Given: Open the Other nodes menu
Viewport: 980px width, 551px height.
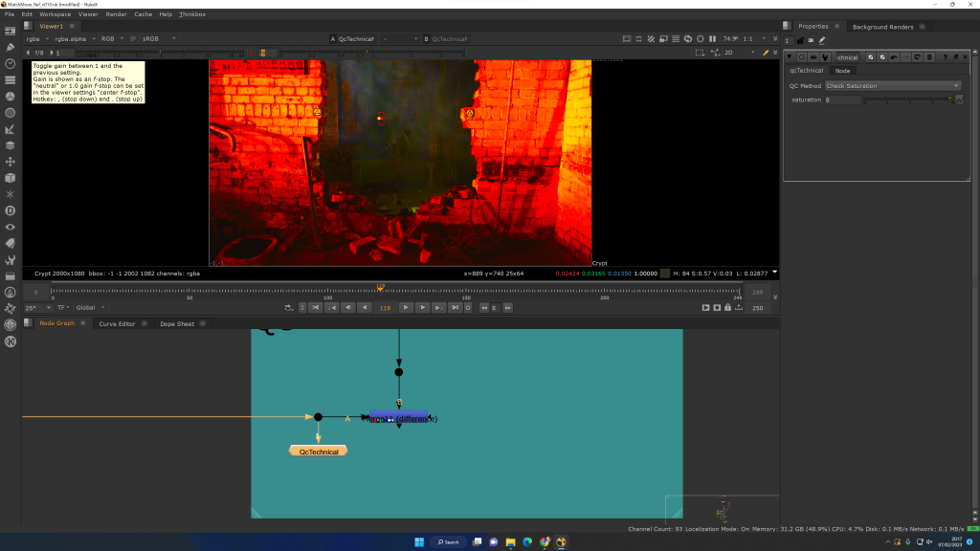Looking at the screenshot, I should click(x=10, y=276).
